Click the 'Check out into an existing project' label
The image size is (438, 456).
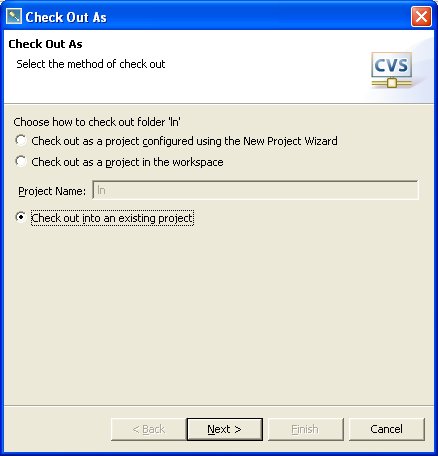click(112, 218)
